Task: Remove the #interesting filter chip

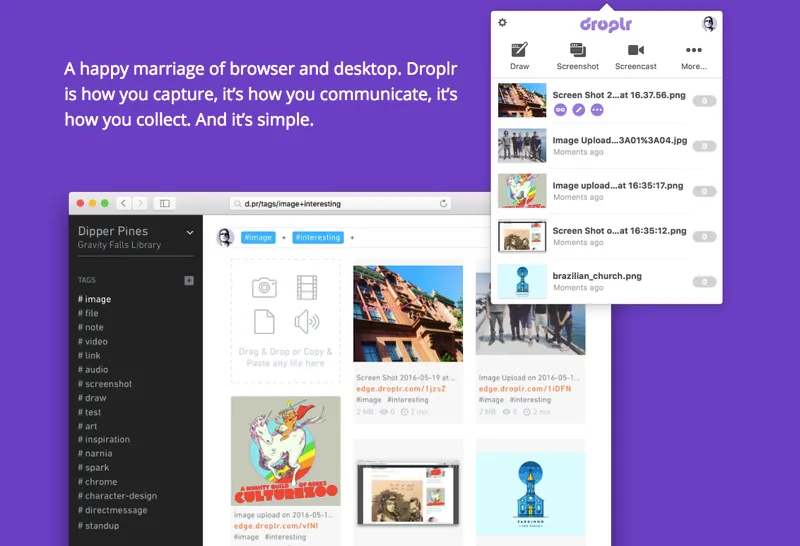Action: click(318, 237)
